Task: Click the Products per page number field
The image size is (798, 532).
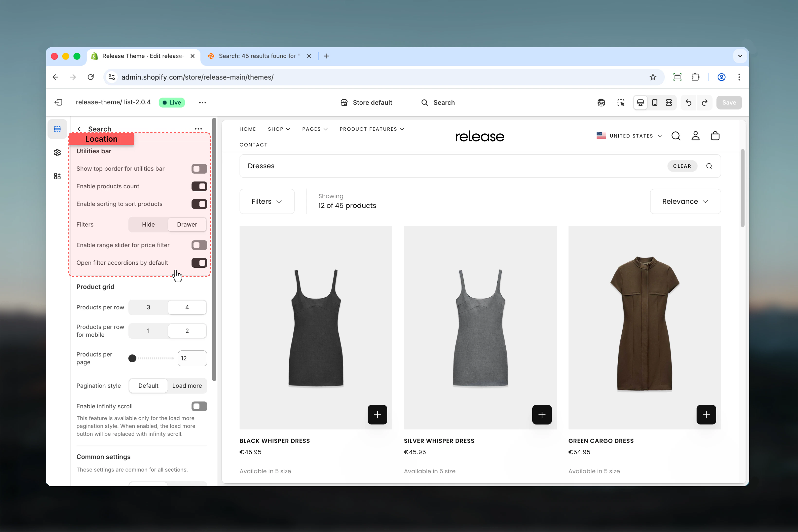Action: click(192, 358)
